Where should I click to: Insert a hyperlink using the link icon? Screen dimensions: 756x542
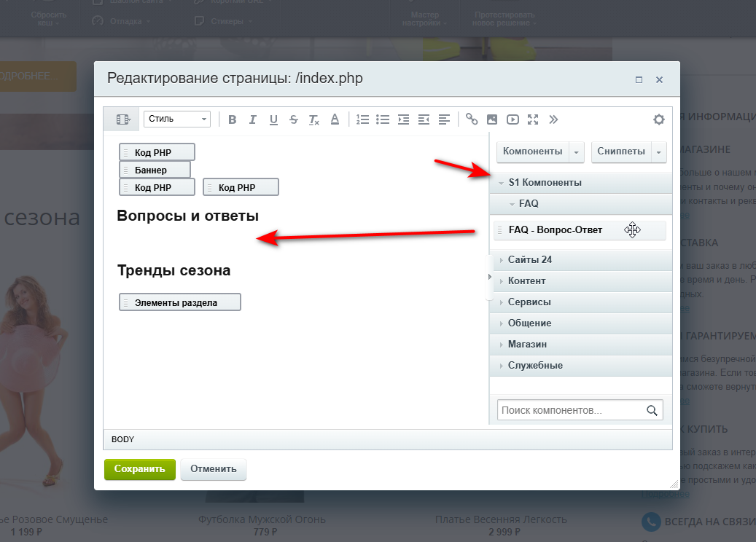[x=472, y=119]
